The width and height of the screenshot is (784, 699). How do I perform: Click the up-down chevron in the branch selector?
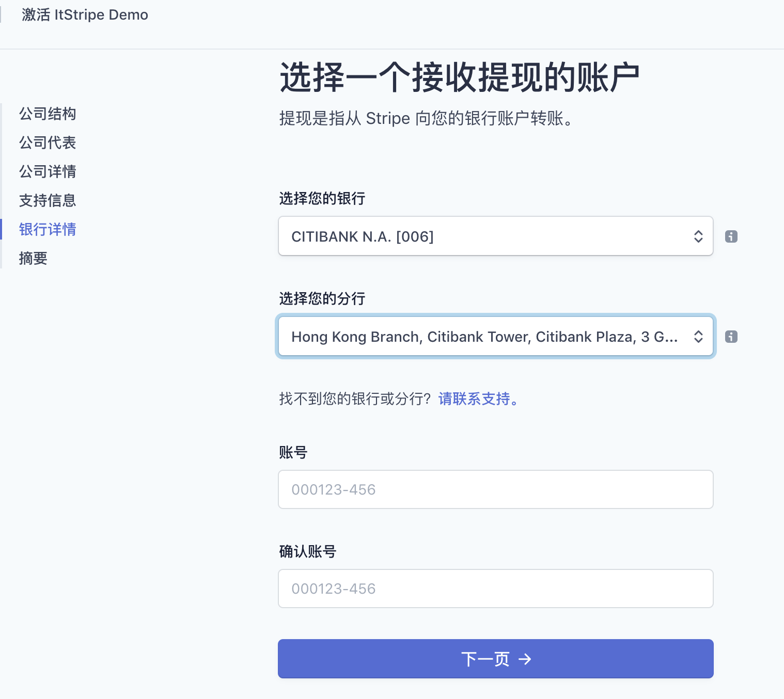(698, 337)
